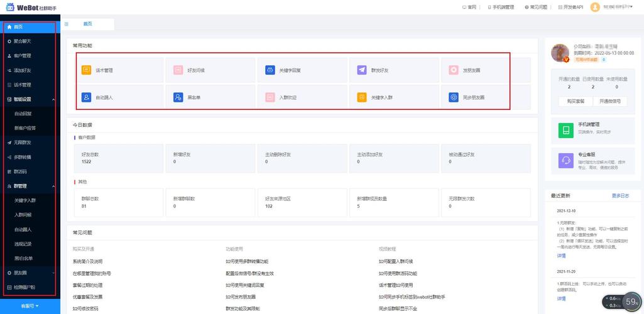Image resolution: width=644 pixels, height=314 pixels.
Task: Collapse the 智能设置 sidebar section
Action: pos(53,99)
